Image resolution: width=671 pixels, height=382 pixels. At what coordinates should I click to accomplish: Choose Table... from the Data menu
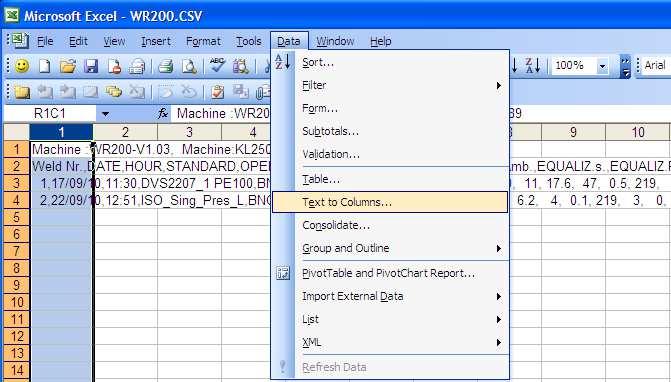(390, 180)
